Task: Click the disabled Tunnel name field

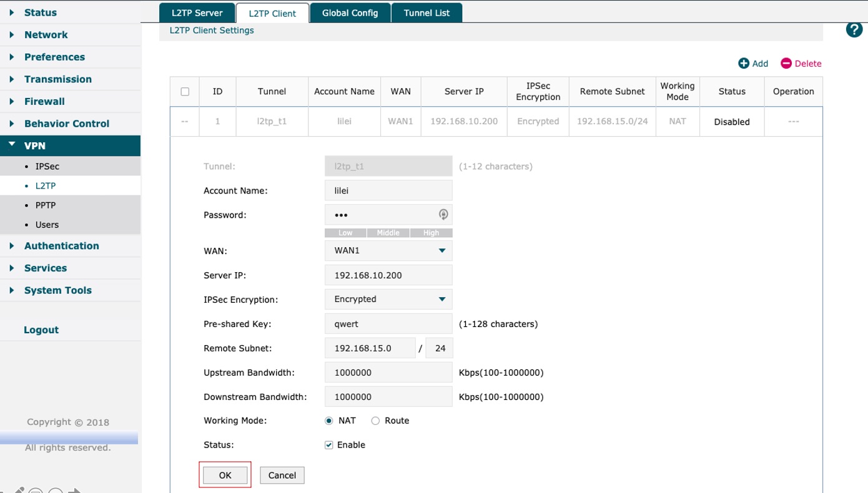Action: (x=388, y=167)
